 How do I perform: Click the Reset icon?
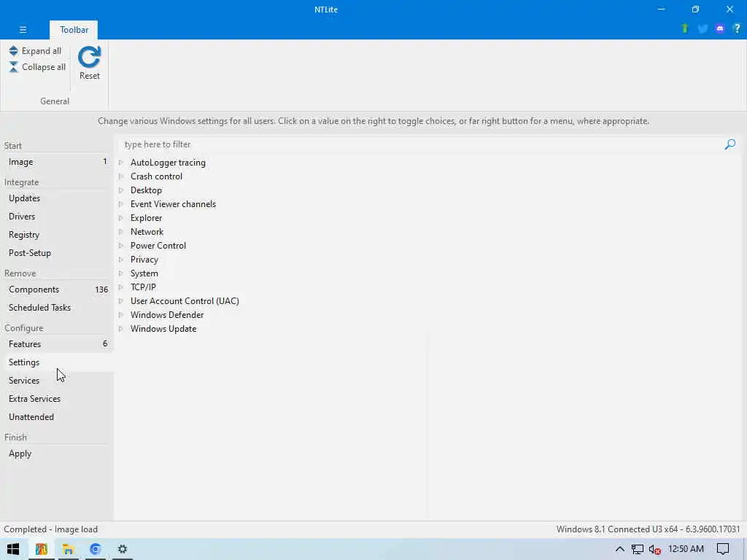coord(89,58)
